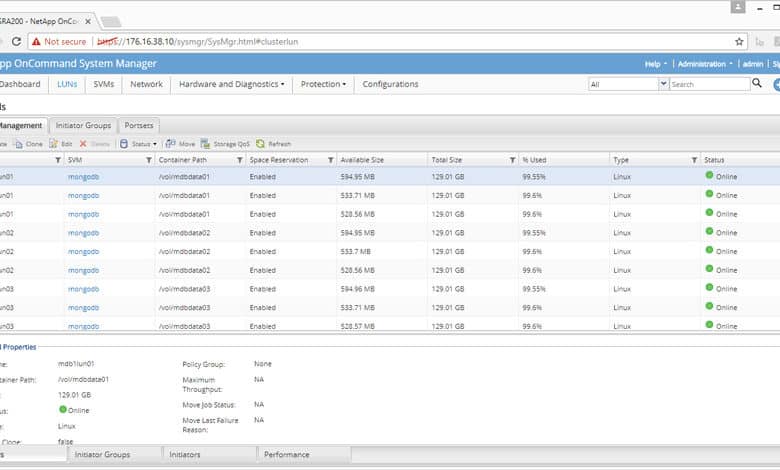Click the red Delete X icon
780x470 pixels.
click(83, 144)
